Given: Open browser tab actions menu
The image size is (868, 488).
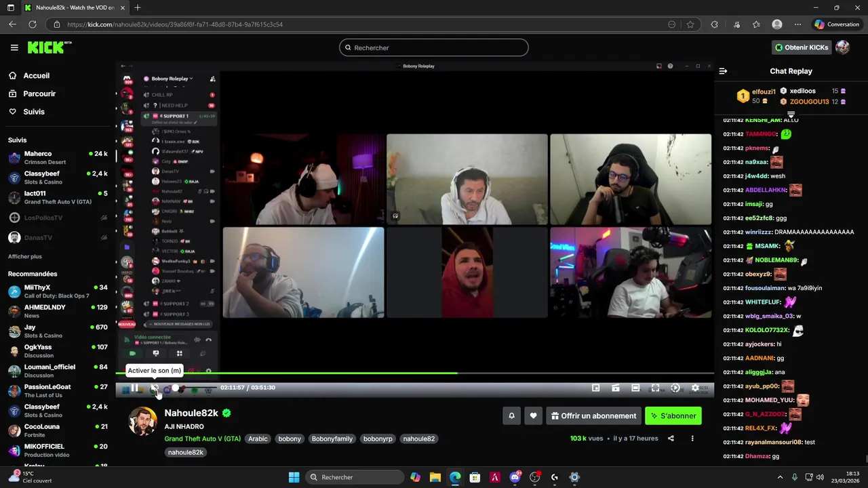Looking at the screenshot, I should click(x=11, y=7).
